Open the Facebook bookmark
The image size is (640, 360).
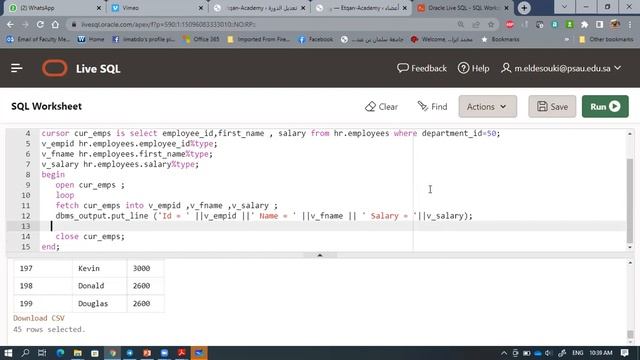[x=316, y=39]
